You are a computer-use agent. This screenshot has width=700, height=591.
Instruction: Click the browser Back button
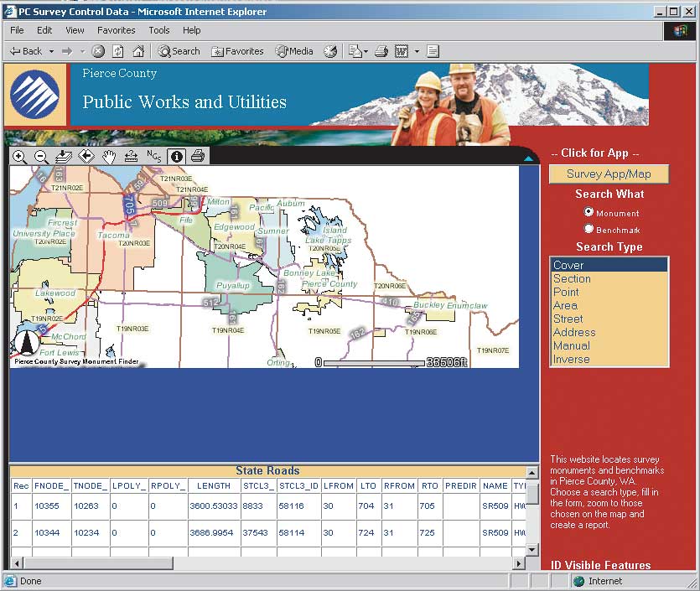click(x=26, y=51)
